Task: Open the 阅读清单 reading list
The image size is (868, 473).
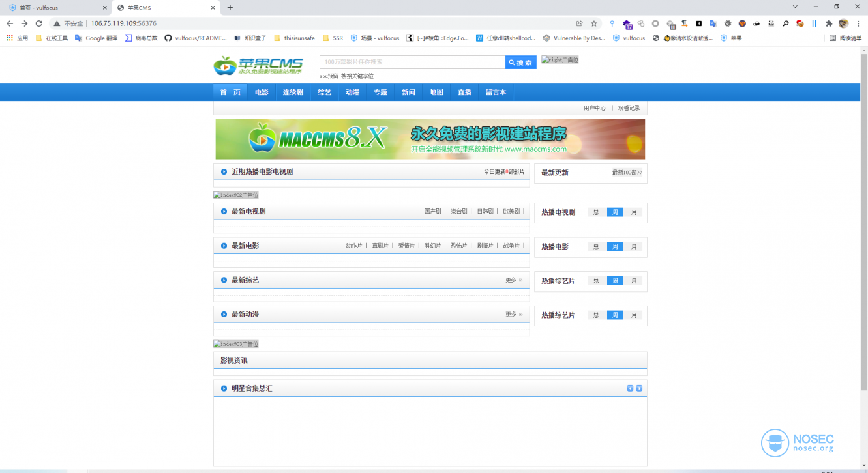Action: tap(845, 38)
